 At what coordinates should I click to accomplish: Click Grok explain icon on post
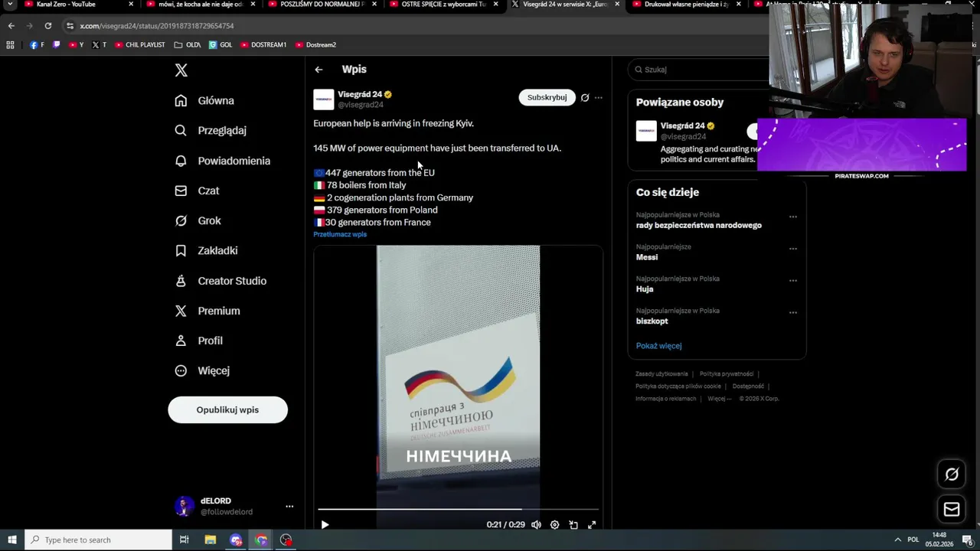coord(585,97)
